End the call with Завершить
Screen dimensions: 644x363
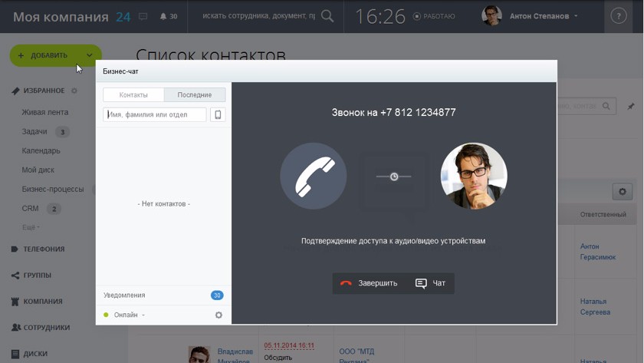pyautogui.click(x=369, y=283)
